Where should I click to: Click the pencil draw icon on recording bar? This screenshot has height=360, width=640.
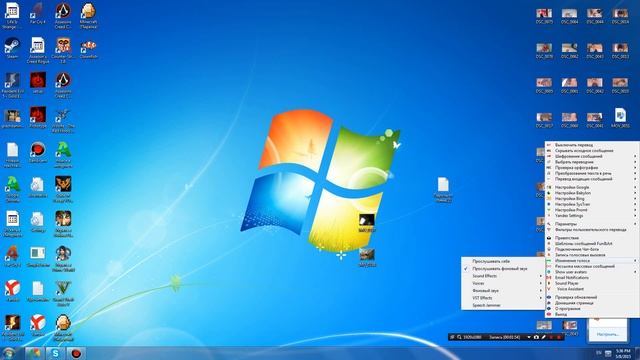543,337
